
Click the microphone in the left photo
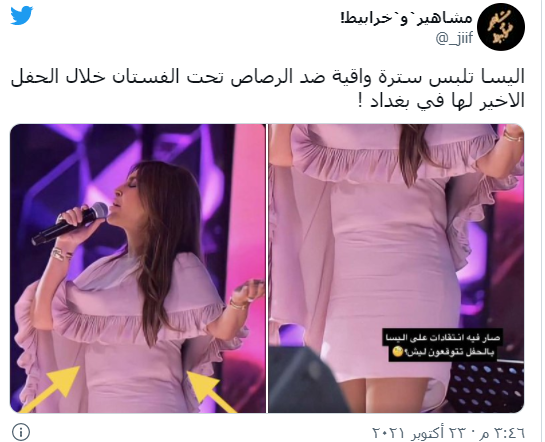70,223
